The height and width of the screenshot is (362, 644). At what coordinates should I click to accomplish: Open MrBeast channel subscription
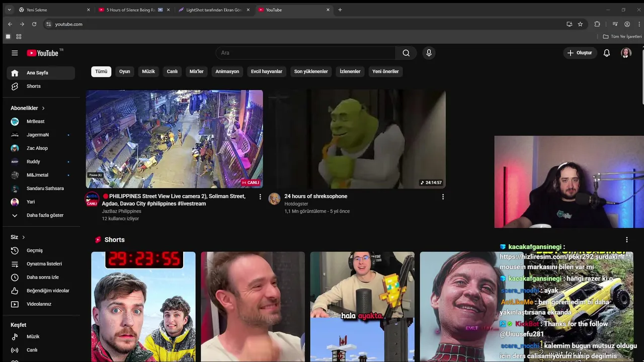pos(41,121)
